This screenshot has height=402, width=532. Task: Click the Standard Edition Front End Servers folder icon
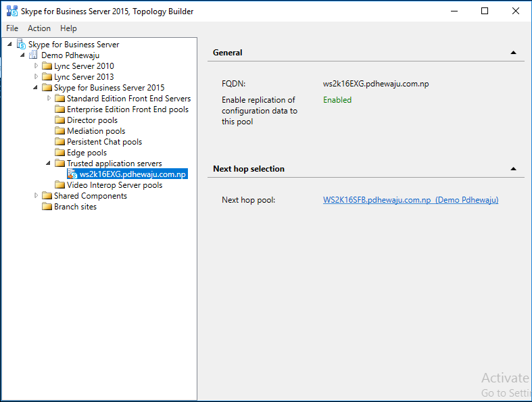[59, 99]
